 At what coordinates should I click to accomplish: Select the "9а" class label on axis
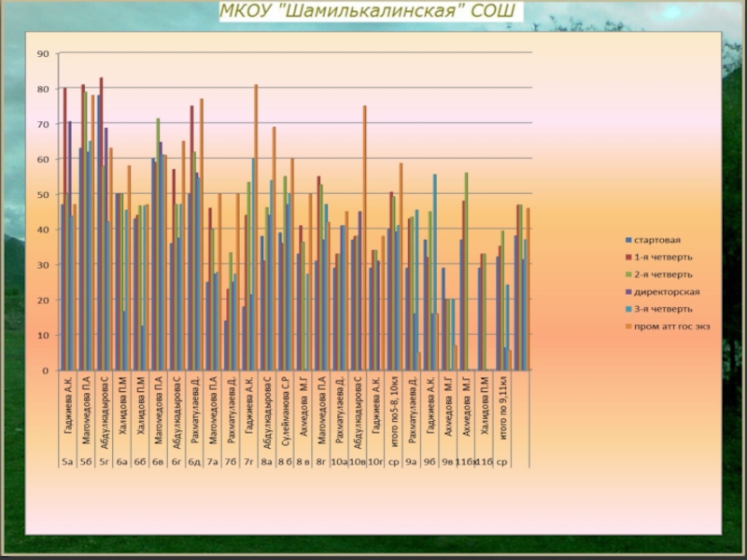[x=411, y=461]
